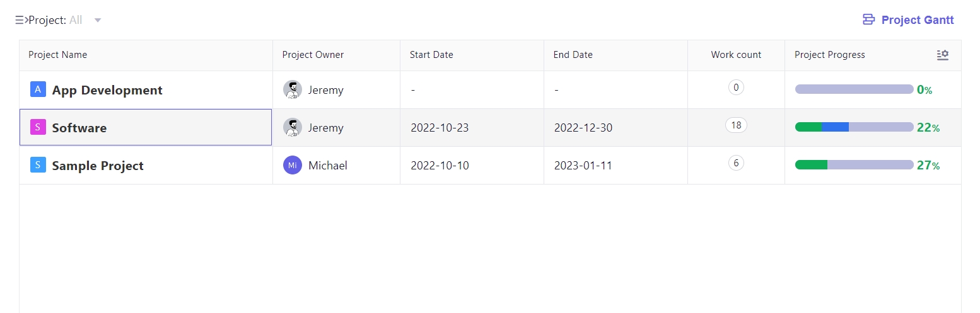Open the Project filter dropdown arrow
The width and height of the screenshot is (980, 313).
(98, 20)
